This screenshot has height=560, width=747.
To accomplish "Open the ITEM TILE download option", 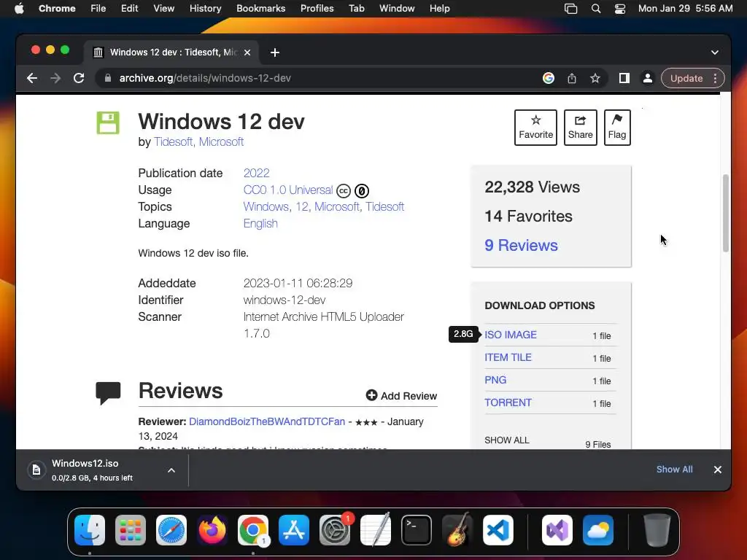I will click(508, 357).
